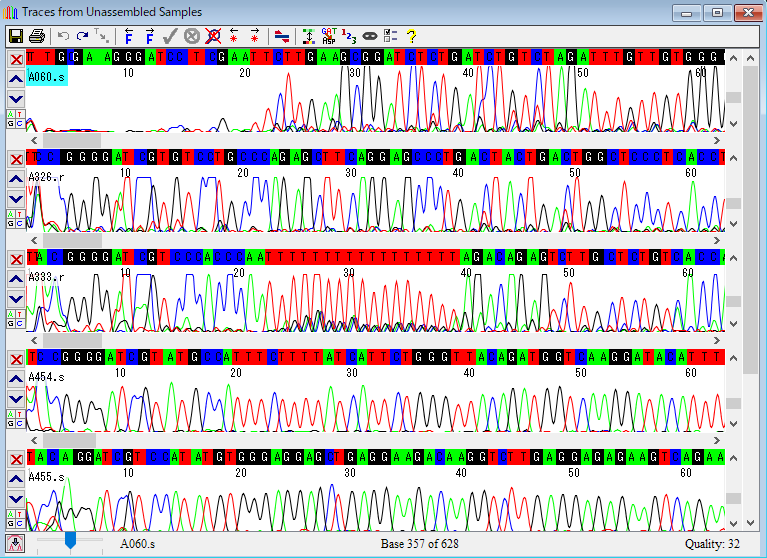Click the Quality: 32 status text
767x558 pixels.
coord(712,544)
